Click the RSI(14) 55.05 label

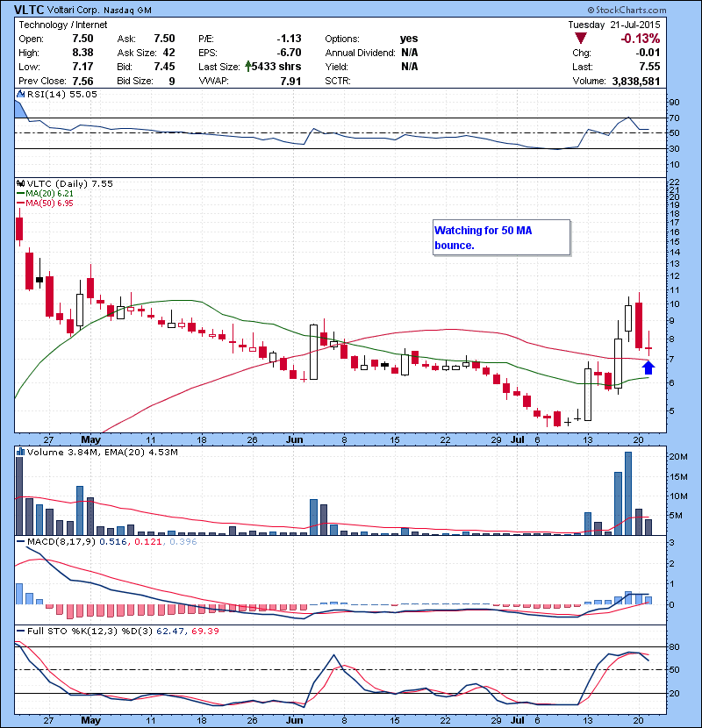62,94
